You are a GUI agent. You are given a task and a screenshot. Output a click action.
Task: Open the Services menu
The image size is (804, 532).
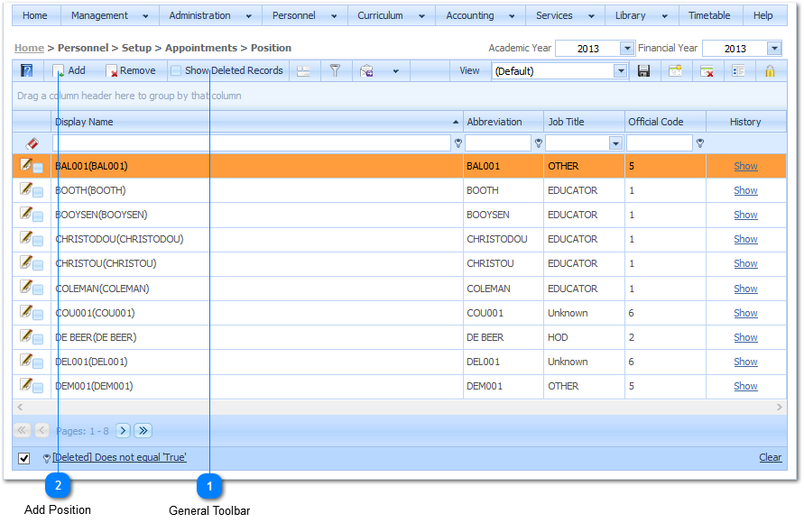click(565, 15)
